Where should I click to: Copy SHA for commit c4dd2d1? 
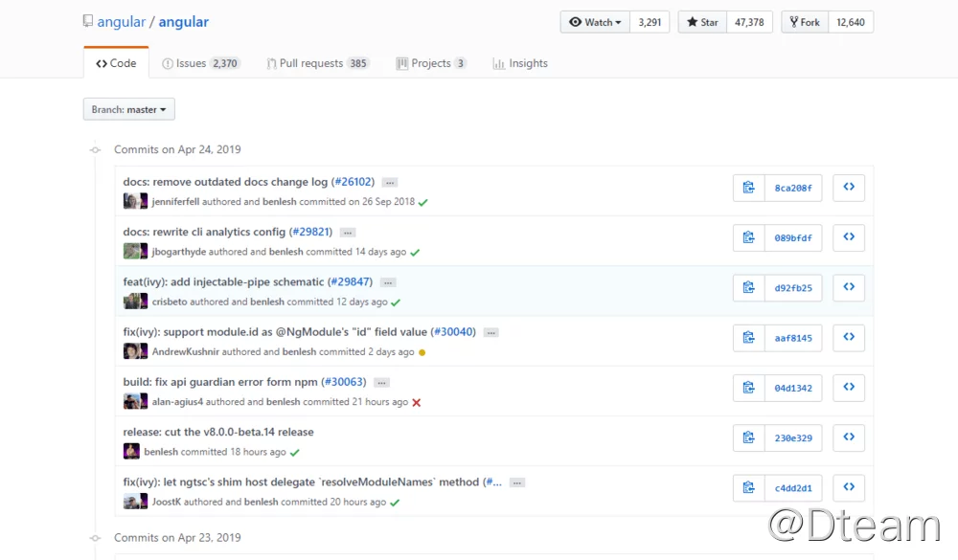(x=748, y=488)
